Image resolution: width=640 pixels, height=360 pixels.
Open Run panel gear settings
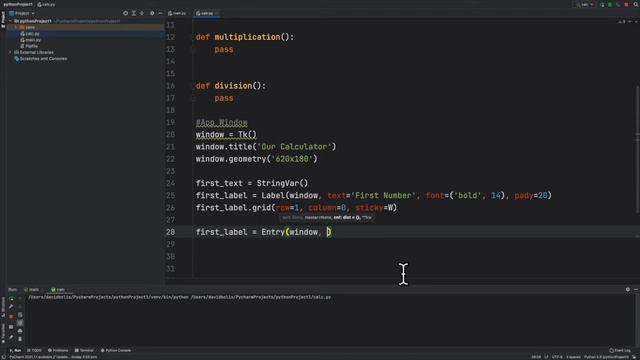[628, 289]
